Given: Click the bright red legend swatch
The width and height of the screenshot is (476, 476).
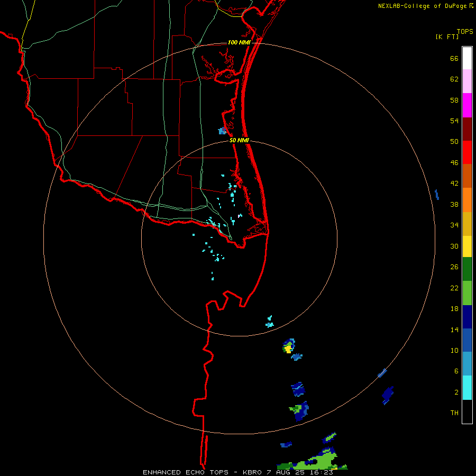Looking at the screenshot, I should (x=467, y=152).
